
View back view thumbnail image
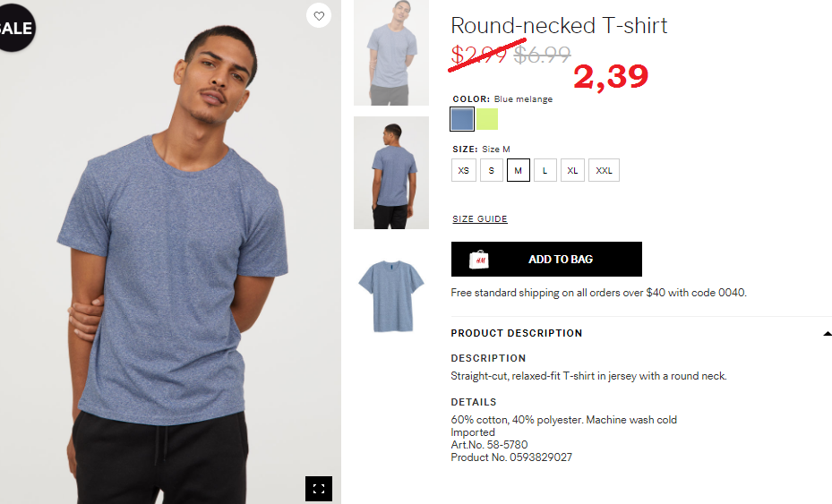pos(391,173)
